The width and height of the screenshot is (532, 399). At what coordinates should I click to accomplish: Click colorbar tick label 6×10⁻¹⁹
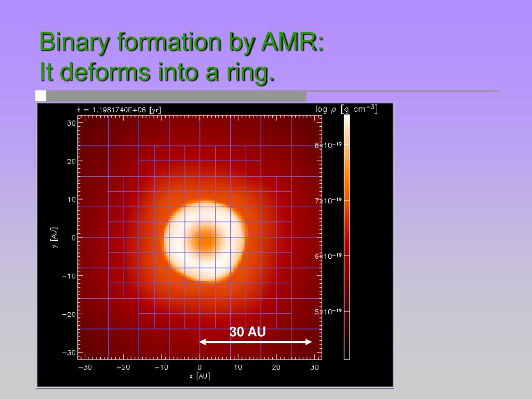[x=328, y=256]
